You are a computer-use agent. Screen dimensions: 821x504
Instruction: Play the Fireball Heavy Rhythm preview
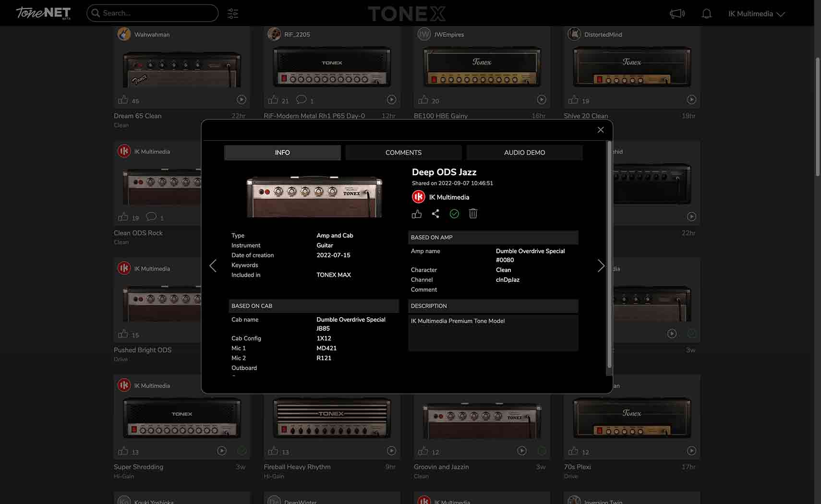[392, 451]
